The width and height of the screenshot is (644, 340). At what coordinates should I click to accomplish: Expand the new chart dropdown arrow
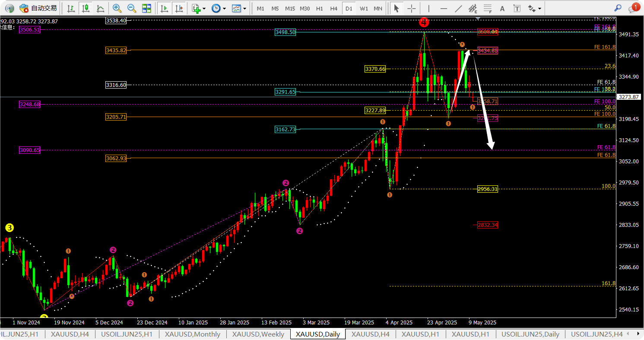[x=204, y=8]
